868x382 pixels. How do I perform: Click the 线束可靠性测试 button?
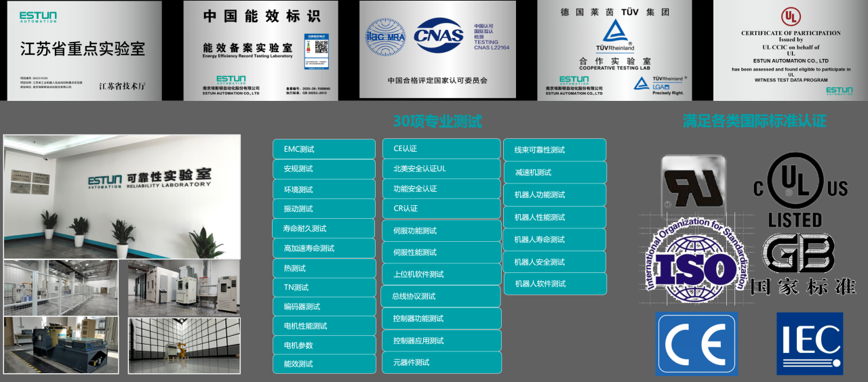[554, 150]
